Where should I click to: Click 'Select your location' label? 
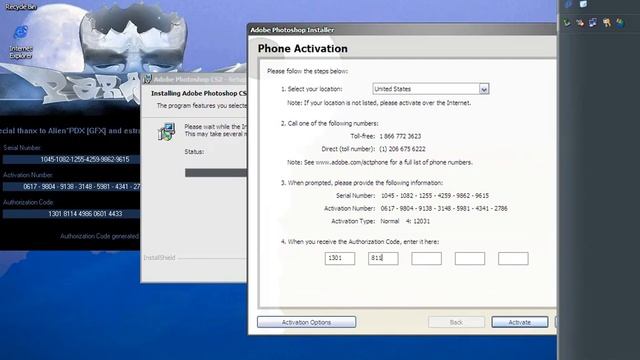click(x=315, y=89)
